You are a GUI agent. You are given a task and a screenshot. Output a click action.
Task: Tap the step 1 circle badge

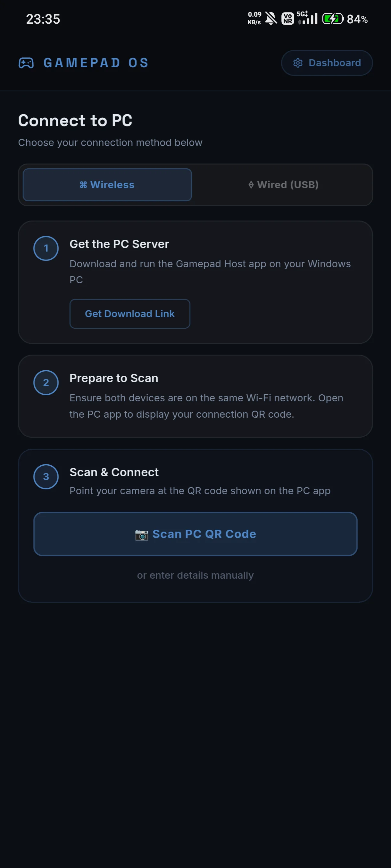tap(46, 248)
